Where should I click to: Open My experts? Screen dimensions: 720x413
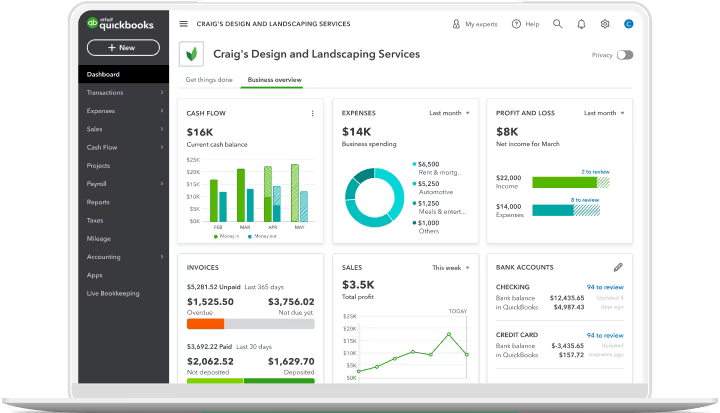click(475, 24)
